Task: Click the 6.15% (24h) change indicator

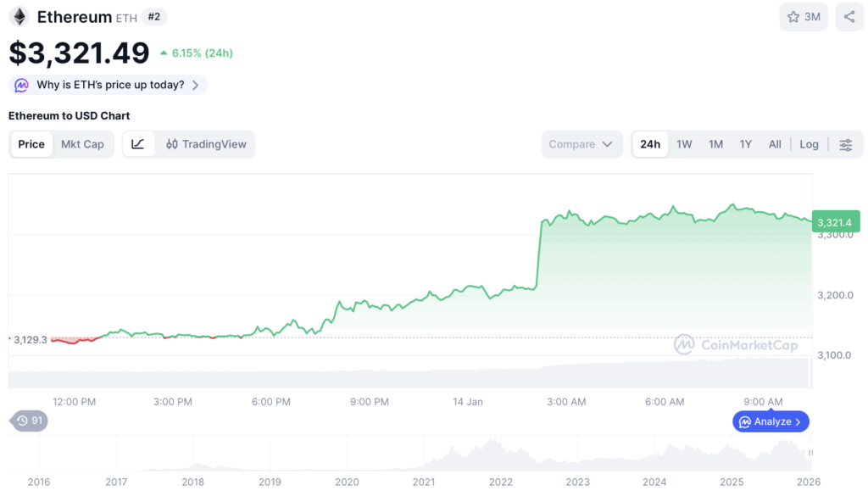Action: 197,53
